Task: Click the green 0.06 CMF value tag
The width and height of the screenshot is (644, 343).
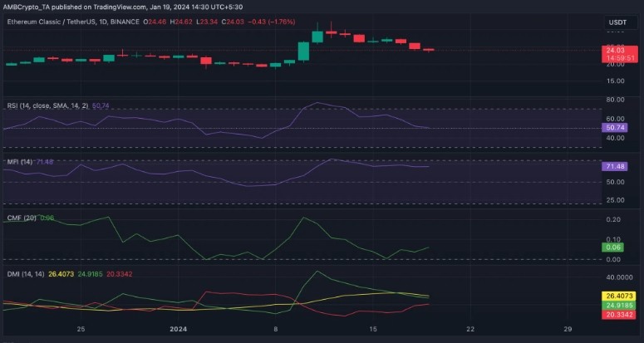Action: (616, 248)
